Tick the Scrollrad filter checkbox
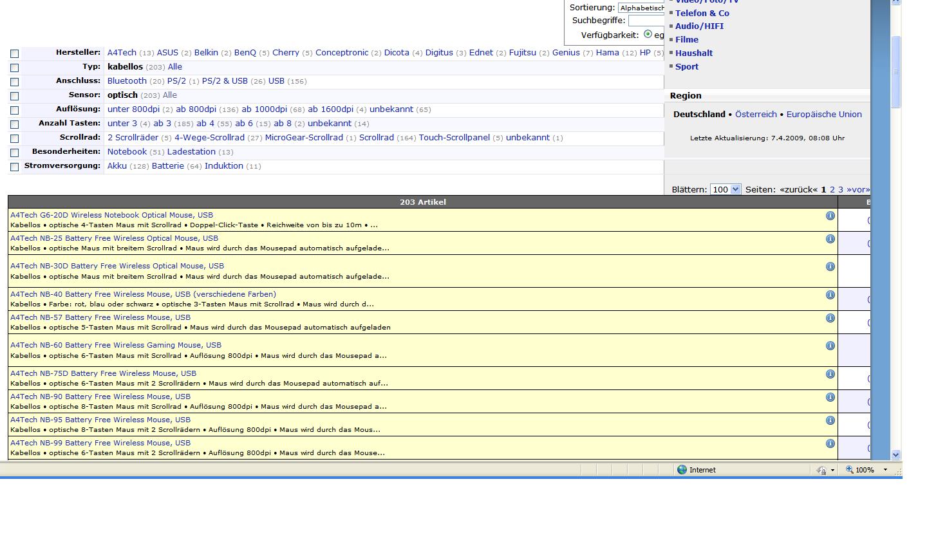Image resolution: width=927 pixels, height=560 pixels. (14, 138)
